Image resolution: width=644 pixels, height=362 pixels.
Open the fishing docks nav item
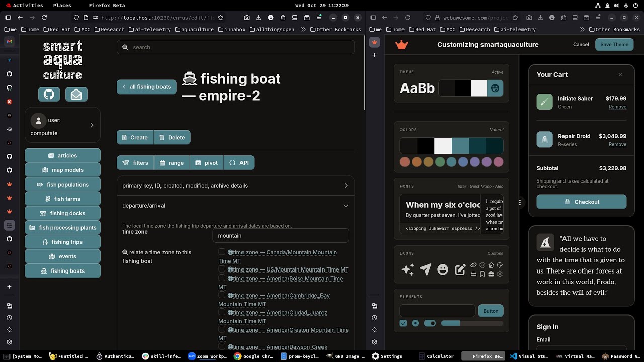(62, 213)
